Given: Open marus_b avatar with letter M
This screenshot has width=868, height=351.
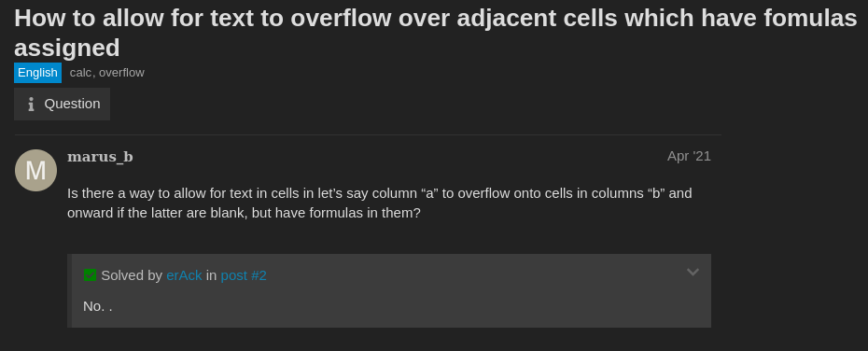Looking at the screenshot, I should (35, 170).
